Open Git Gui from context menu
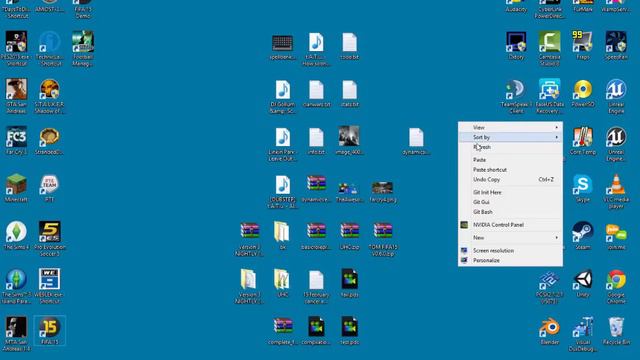The image size is (640, 360). coord(510,202)
